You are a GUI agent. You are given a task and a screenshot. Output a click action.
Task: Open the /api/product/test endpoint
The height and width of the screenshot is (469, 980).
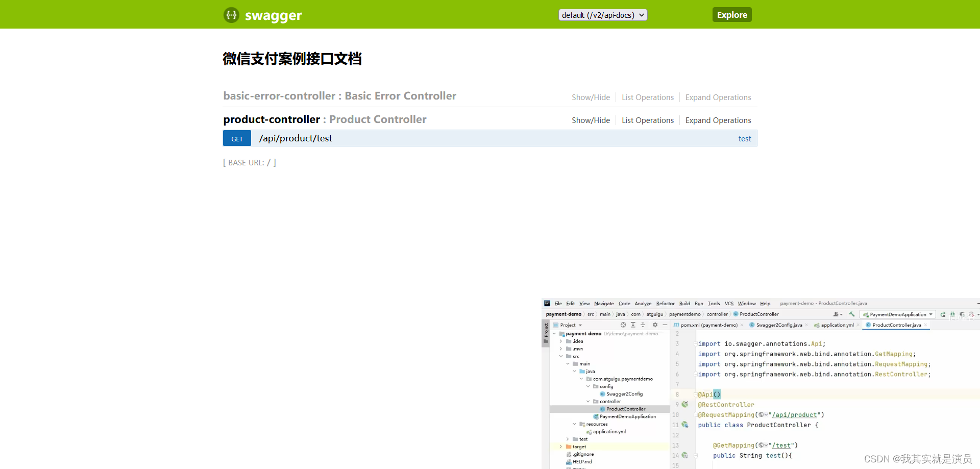click(296, 138)
